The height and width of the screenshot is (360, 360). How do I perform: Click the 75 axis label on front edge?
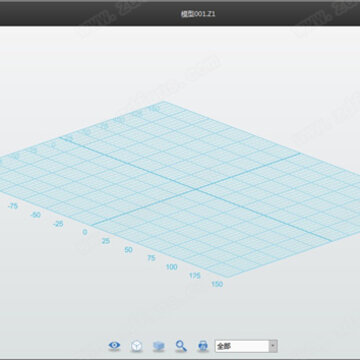151,258
